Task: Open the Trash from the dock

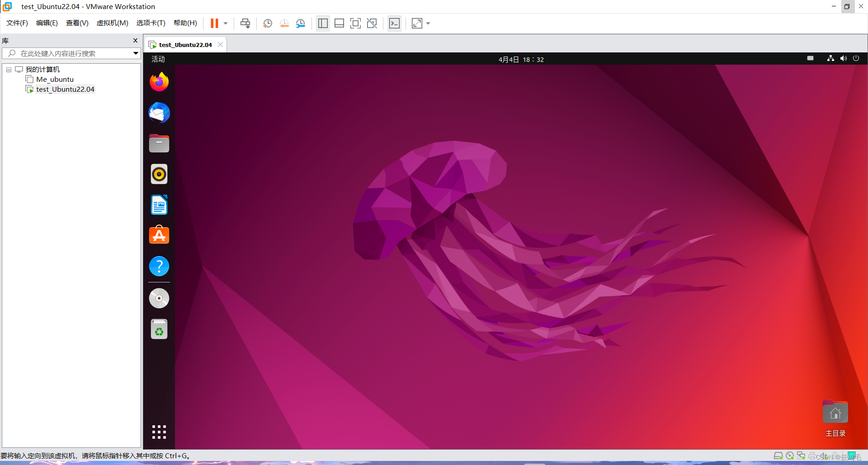Action: (x=159, y=329)
